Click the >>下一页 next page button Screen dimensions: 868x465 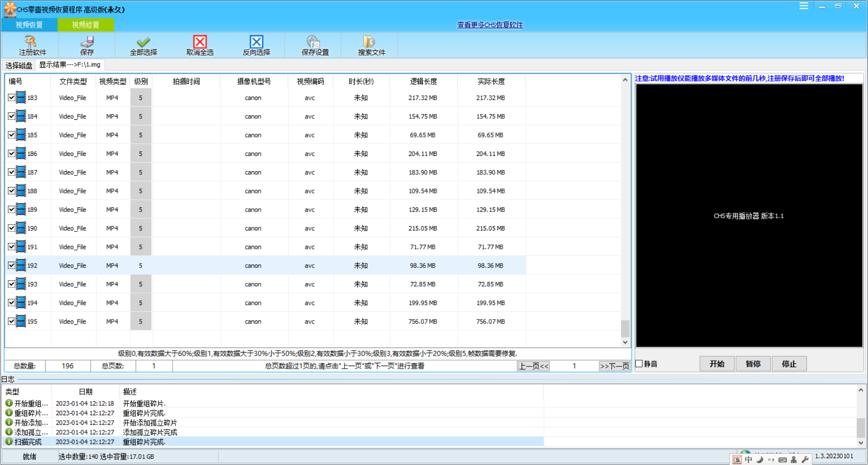point(614,366)
